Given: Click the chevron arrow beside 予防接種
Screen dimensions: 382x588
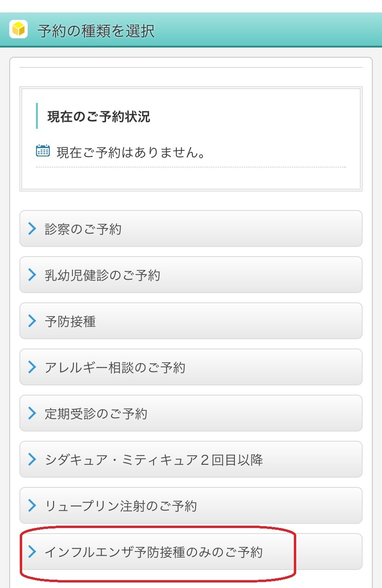Looking at the screenshot, I should pyautogui.click(x=32, y=321).
